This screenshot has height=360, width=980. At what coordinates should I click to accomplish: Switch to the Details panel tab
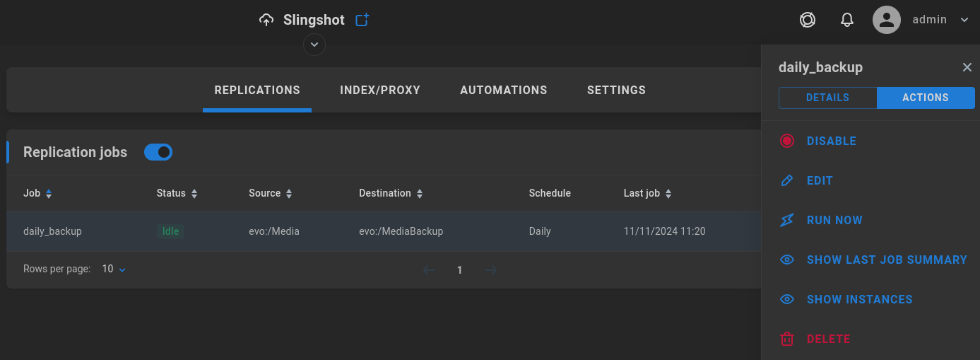coord(827,98)
